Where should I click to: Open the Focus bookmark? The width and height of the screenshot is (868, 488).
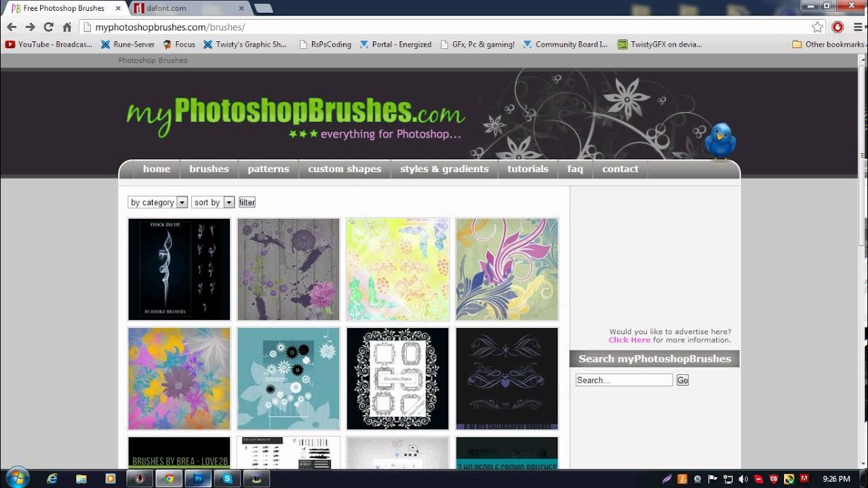179,44
